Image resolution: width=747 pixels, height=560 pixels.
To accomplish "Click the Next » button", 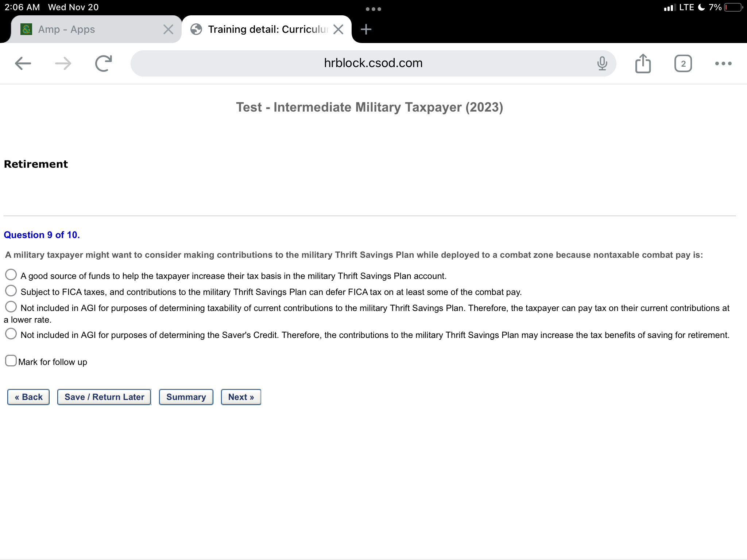I will (241, 397).
